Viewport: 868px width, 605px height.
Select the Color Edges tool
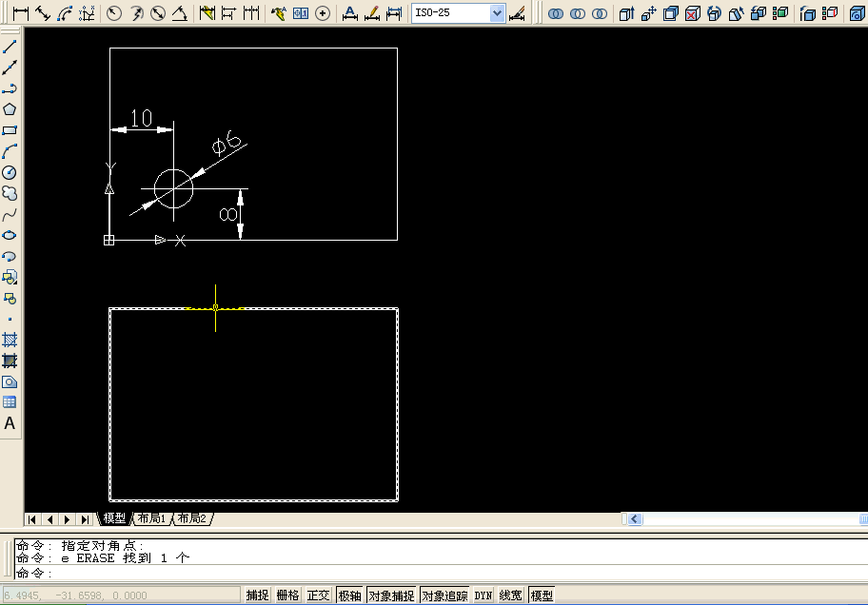click(830, 13)
